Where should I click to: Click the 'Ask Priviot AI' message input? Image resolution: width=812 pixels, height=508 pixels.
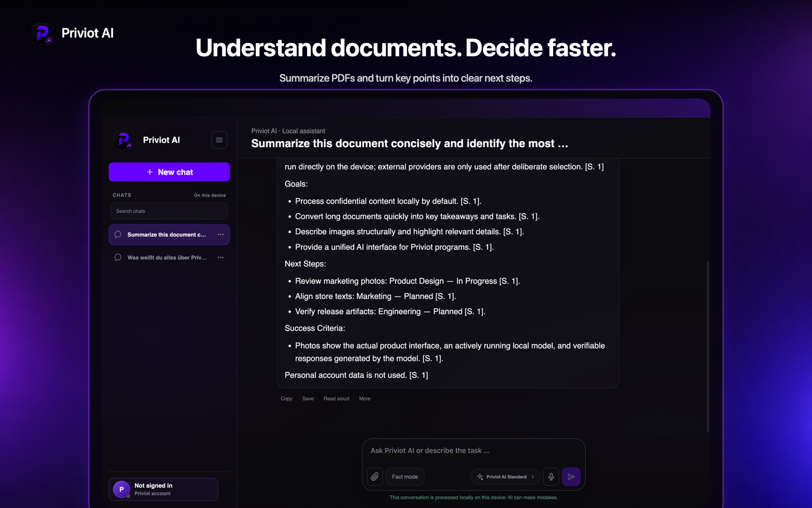coord(473,451)
